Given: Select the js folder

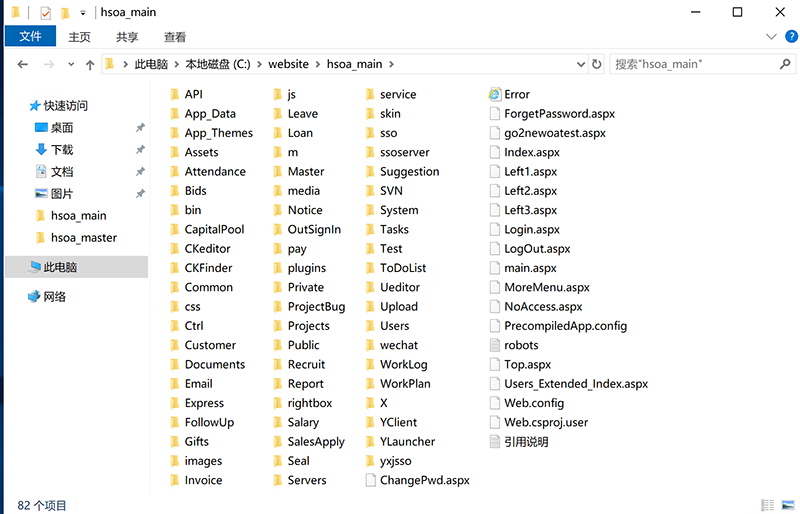Looking at the screenshot, I should coord(285,94).
